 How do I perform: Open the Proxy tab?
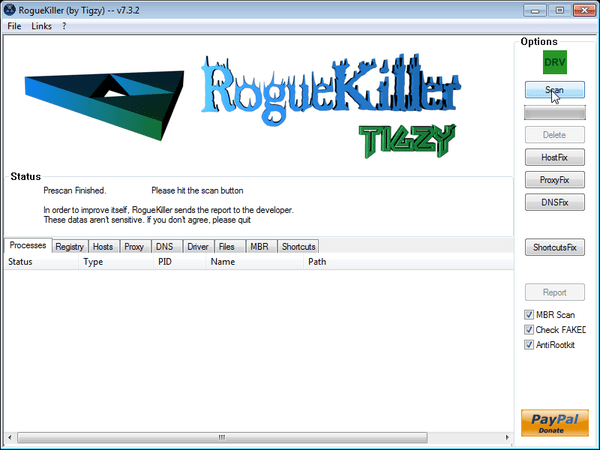pyautogui.click(x=134, y=247)
